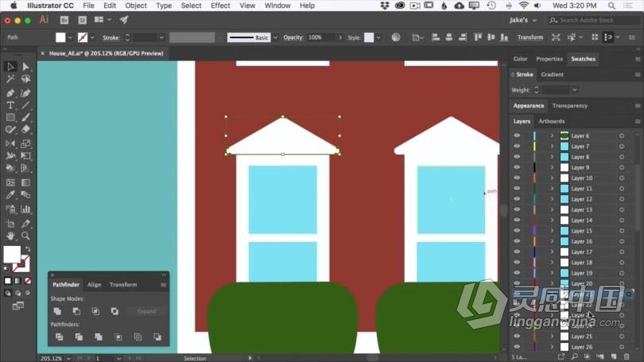The width and height of the screenshot is (644, 362).
Task: Expand Layer 13 in layers list
Action: (552, 210)
